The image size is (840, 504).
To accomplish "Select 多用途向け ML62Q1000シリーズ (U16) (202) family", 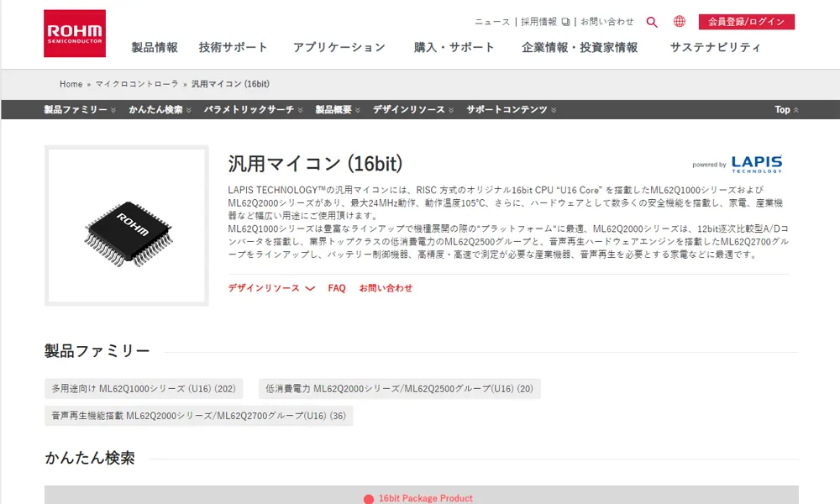I will pyautogui.click(x=144, y=389).
